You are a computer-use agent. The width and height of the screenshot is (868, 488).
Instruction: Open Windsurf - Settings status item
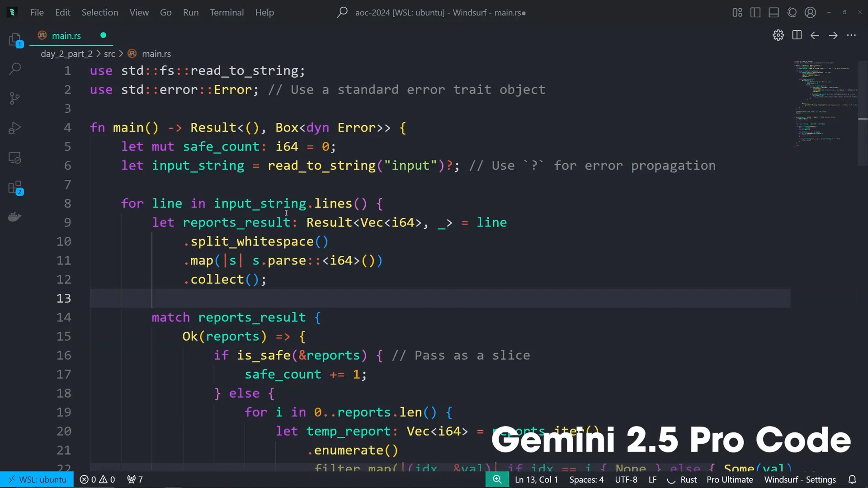[800, 479]
